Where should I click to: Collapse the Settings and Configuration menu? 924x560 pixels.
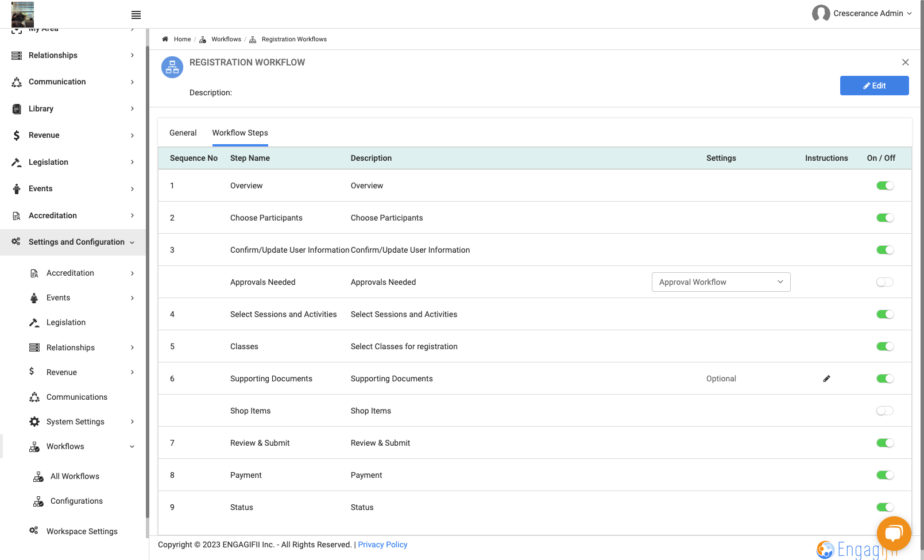(73, 242)
